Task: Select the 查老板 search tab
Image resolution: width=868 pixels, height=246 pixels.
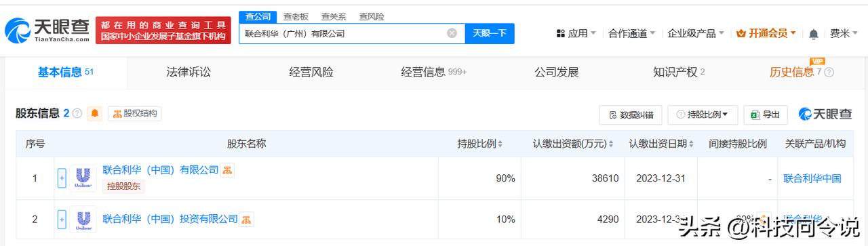Action: [296, 16]
